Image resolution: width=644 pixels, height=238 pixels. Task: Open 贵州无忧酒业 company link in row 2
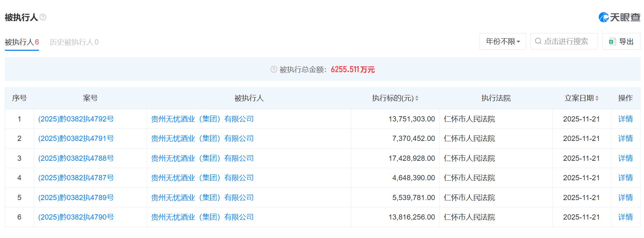coord(202,138)
